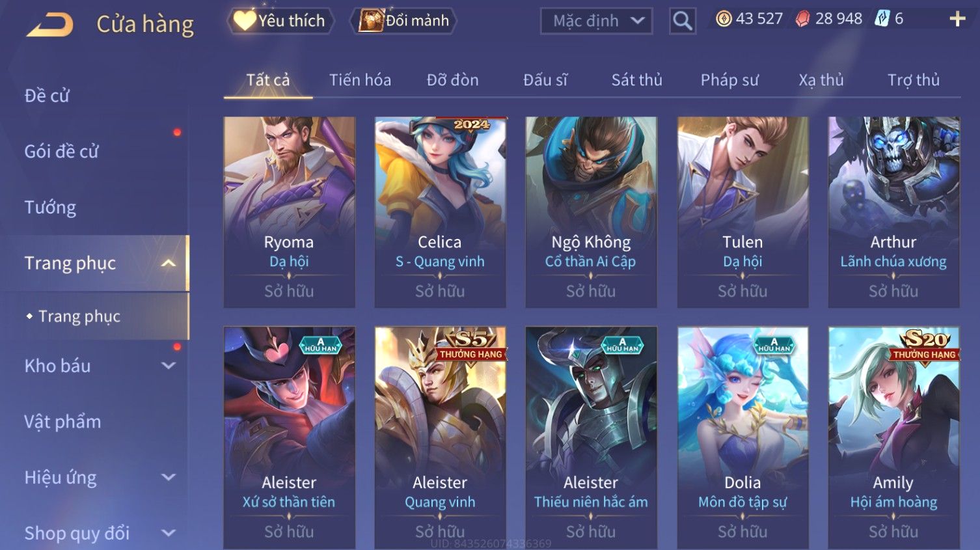Click the gold coin currency icon
This screenshot has height=550, width=980.
click(x=724, y=19)
